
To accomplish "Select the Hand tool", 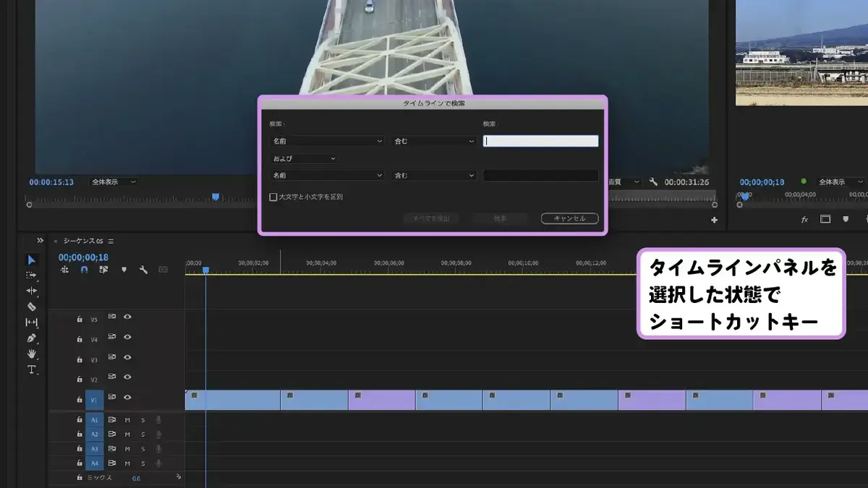I will pos(31,354).
